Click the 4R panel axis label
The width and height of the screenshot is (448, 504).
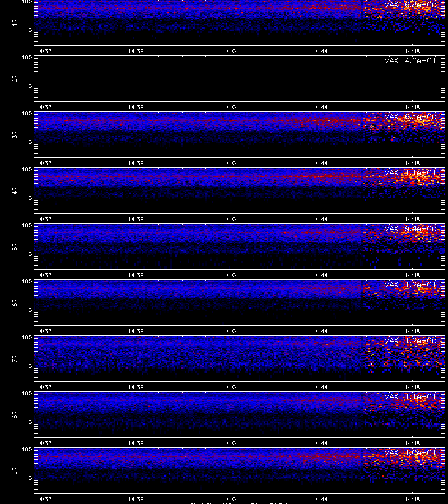pyautogui.click(x=15, y=190)
